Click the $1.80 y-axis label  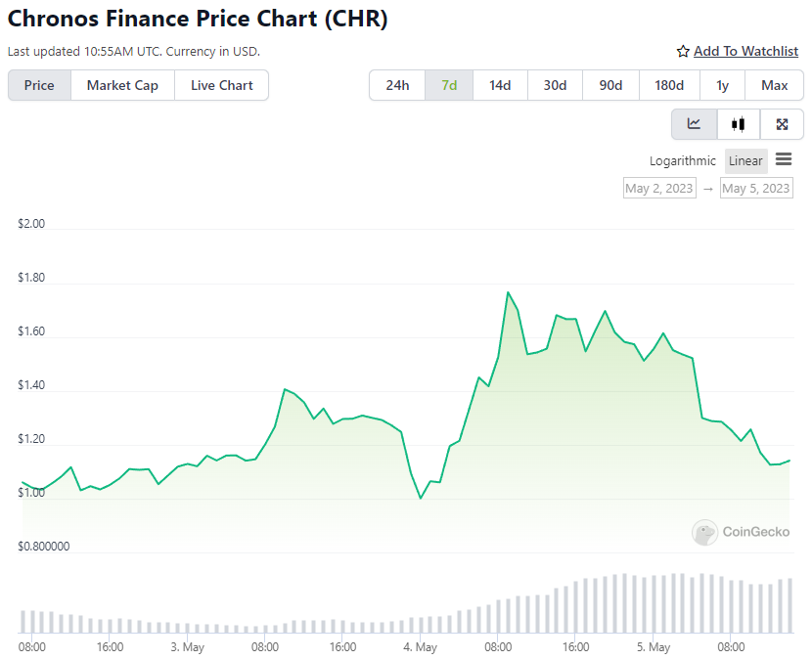click(x=31, y=278)
